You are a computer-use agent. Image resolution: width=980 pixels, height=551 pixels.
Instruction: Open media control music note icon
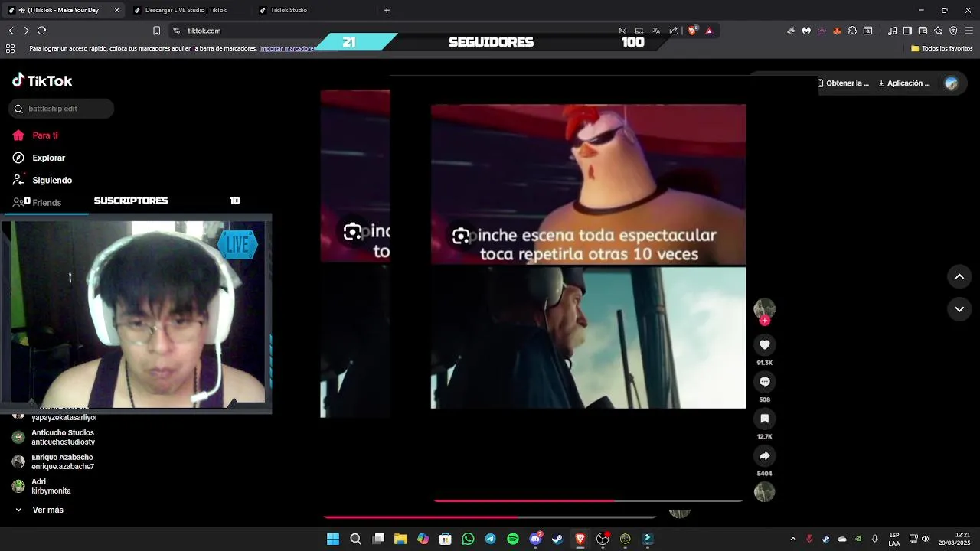[892, 31]
